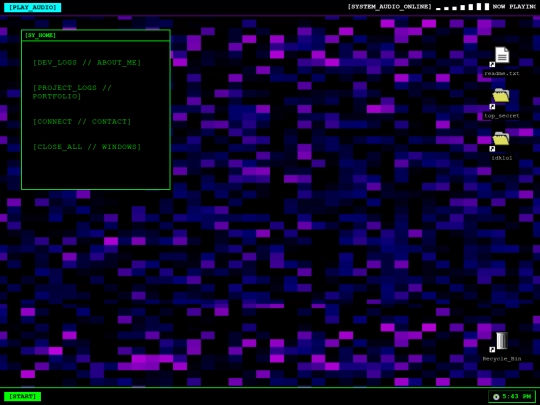Select CONNECT // CONTACT link

coord(82,122)
